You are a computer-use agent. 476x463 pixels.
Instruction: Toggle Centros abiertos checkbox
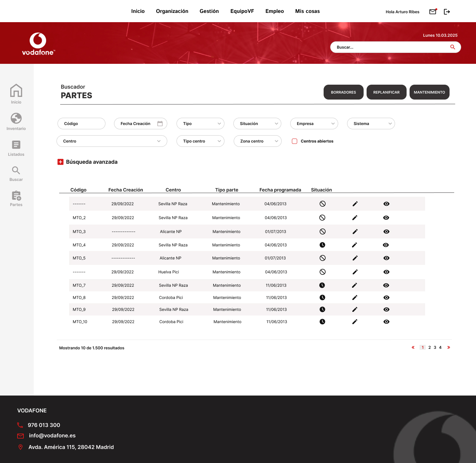click(295, 141)
